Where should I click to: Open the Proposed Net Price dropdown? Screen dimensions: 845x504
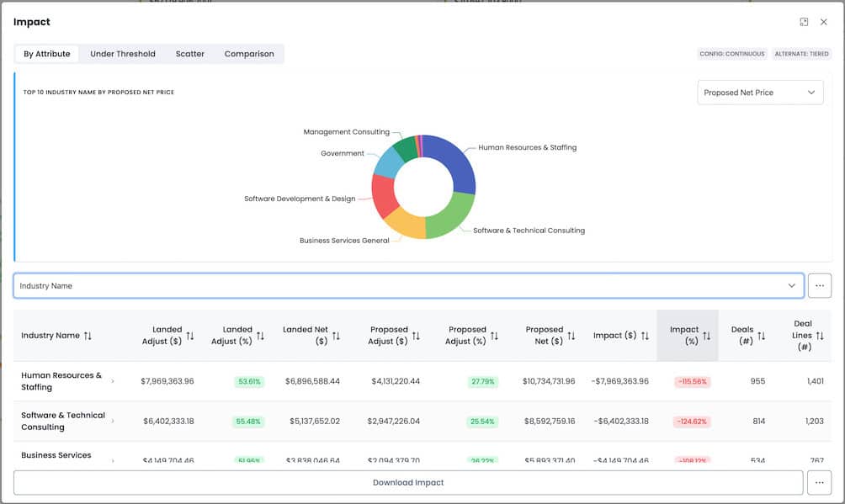point(760,93)
